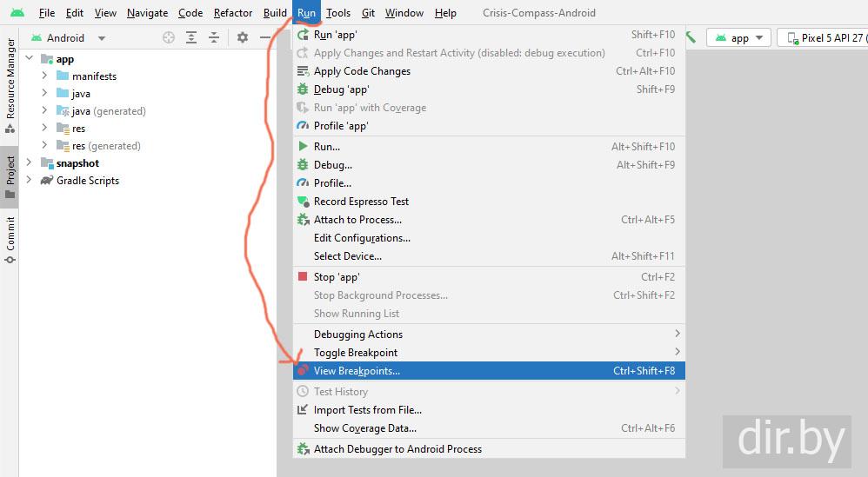Choose Profile 'app' menu entry
The height and width of the screenshot is (477, 868).
tap(489, 126)
